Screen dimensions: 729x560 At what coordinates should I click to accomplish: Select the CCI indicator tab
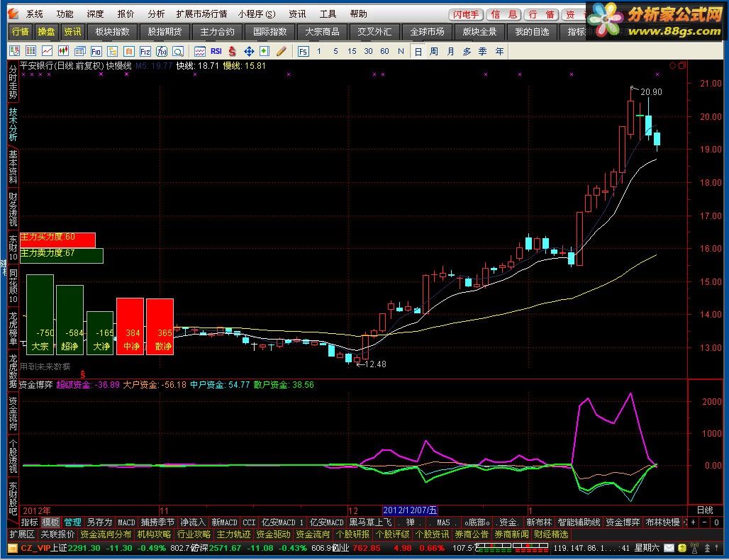point(249,522)
